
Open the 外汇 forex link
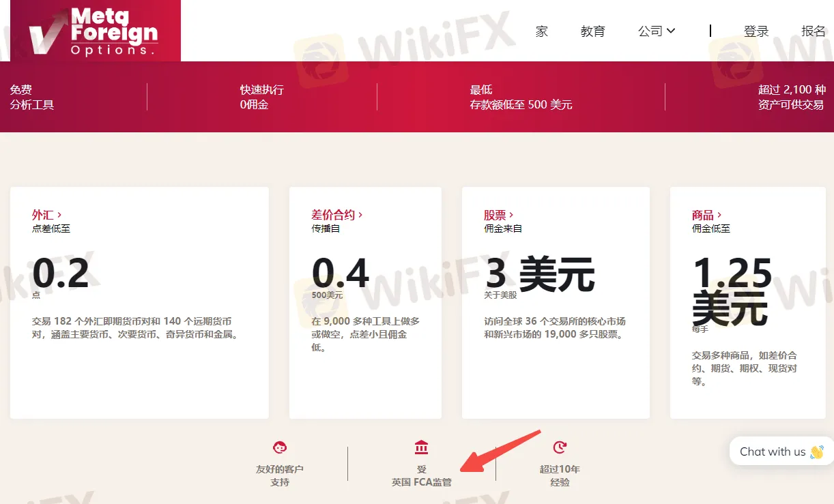click(x=47, y=215)
